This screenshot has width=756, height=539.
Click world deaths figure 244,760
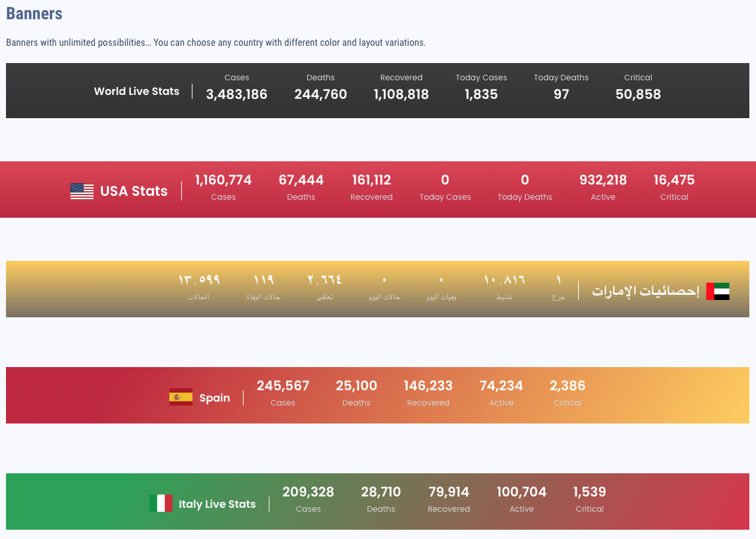pos(321,94)
